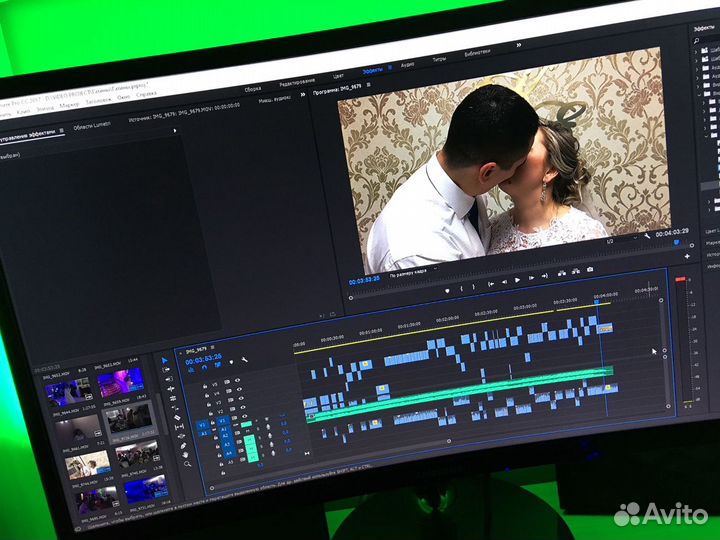Select the Hand tool
This screenshot has width=720, height=540.
pos(186,454)
